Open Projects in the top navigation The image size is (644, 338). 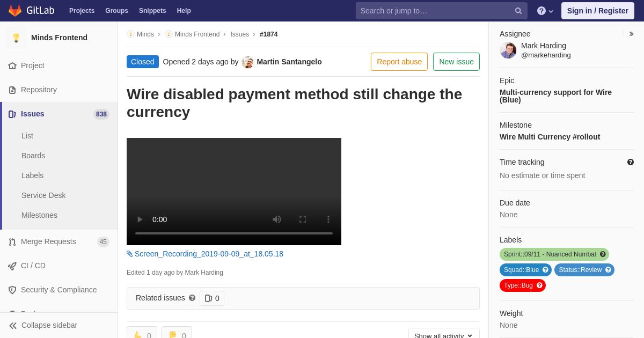[x=82, y=11]
